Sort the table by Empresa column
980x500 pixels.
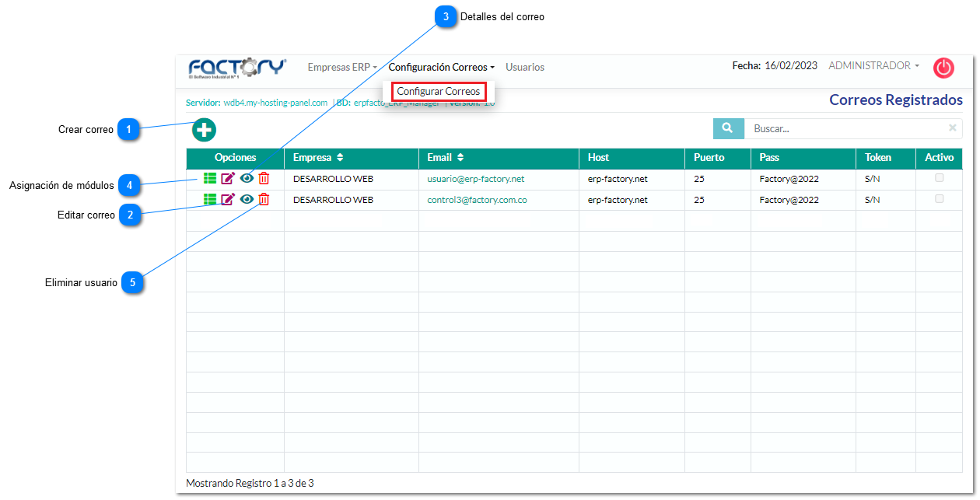pyautogui.click(x=318, y=158)
